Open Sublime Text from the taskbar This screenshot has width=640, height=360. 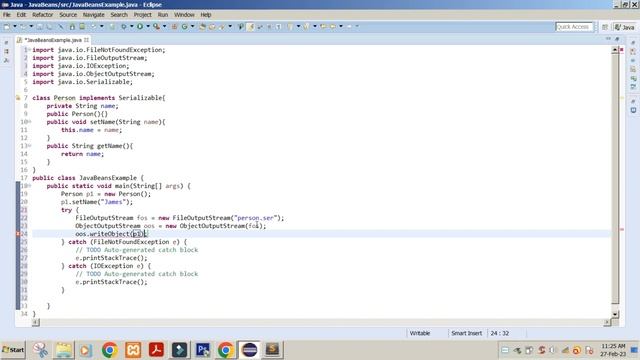click(273, 350)
